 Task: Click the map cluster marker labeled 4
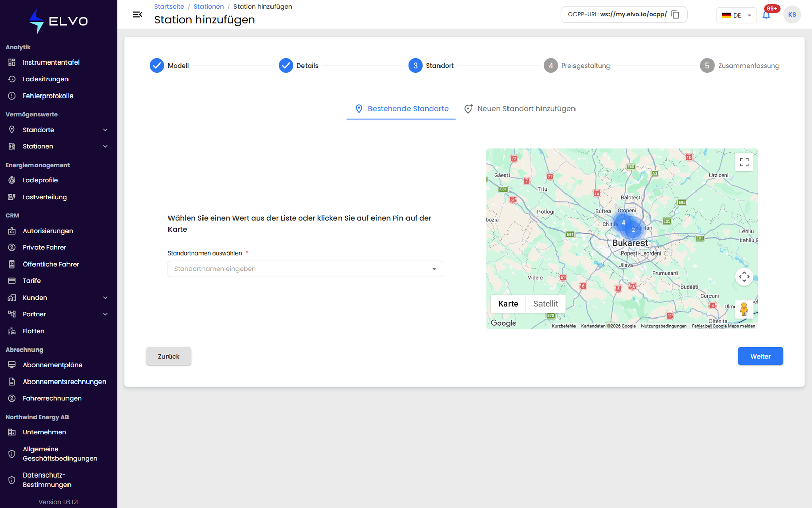click(624, 223)
